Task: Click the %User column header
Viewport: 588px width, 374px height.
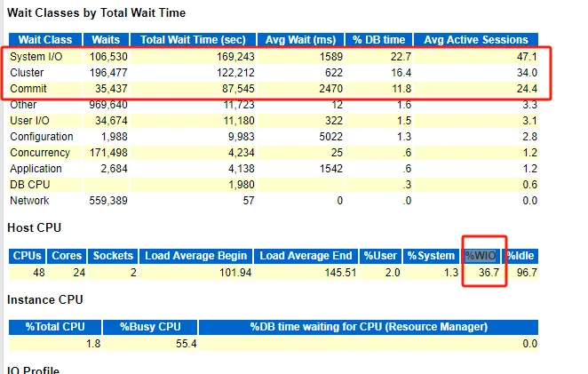Action: click(x=380, y=256)
